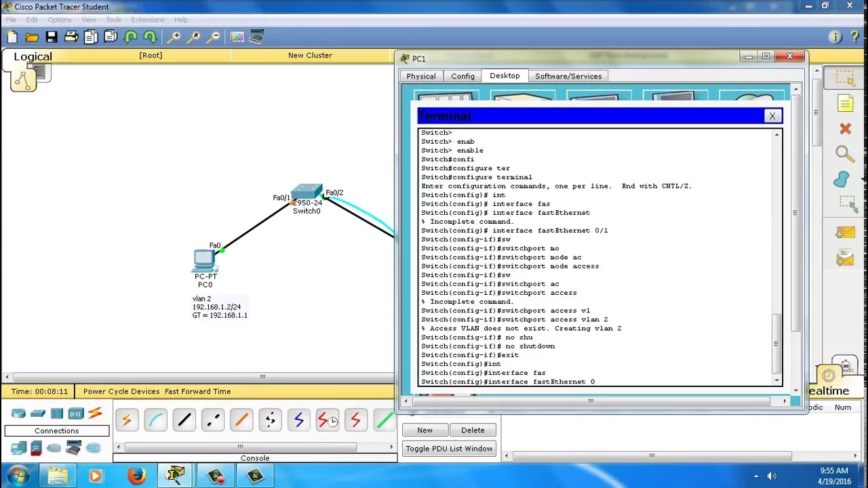
Task: Open the Options menu
Action: coord(60,20)
